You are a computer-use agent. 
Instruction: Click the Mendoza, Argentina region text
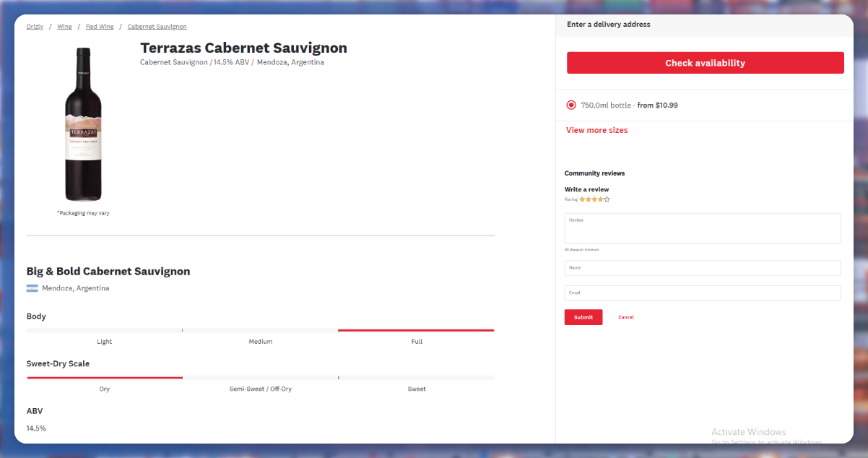[76, 288]
